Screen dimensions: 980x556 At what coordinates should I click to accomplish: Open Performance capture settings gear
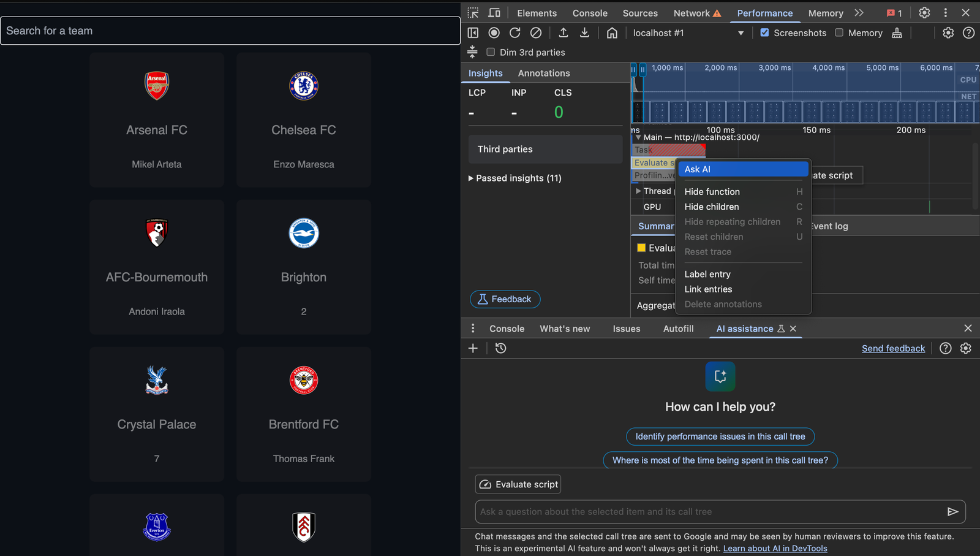coord(948,32)
